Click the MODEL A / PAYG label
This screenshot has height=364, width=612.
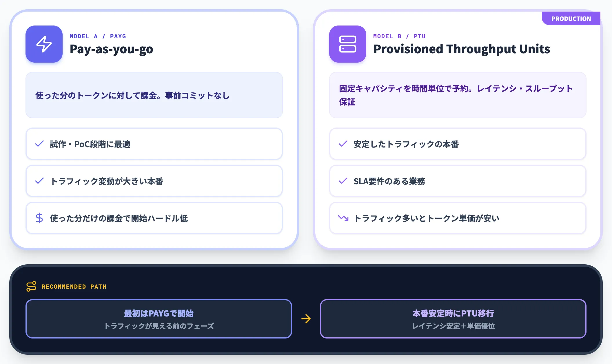[x=98, y=36]
